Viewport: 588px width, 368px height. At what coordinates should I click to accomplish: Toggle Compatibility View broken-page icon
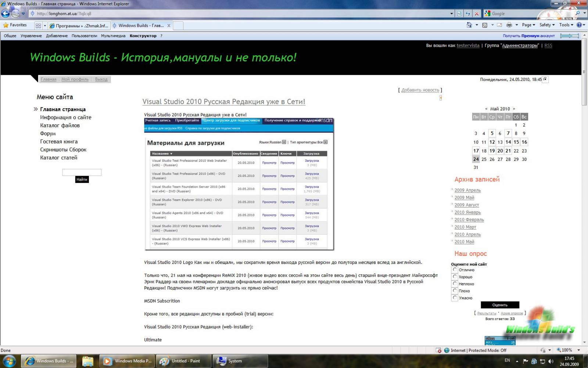click(459, 14)
